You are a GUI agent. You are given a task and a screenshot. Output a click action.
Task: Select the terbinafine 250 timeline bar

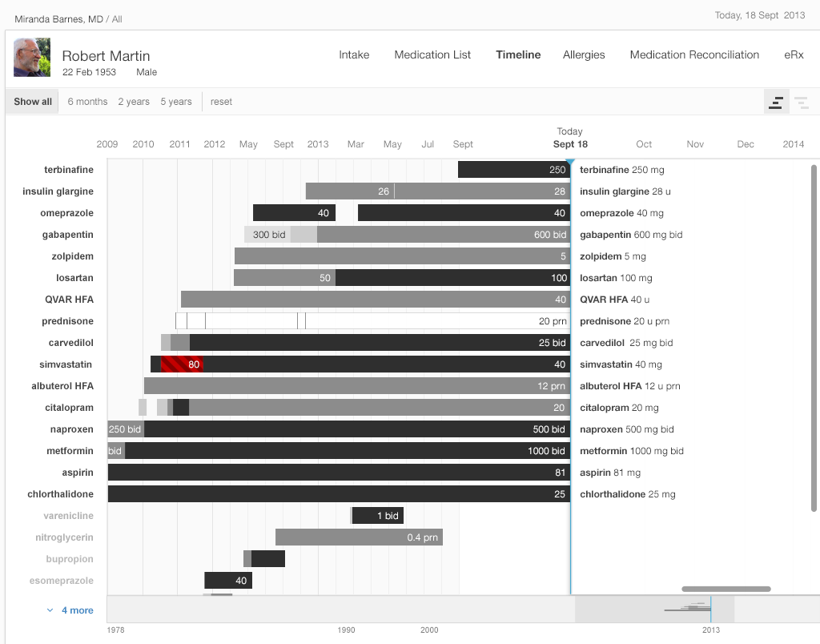(x=513, y=170)
